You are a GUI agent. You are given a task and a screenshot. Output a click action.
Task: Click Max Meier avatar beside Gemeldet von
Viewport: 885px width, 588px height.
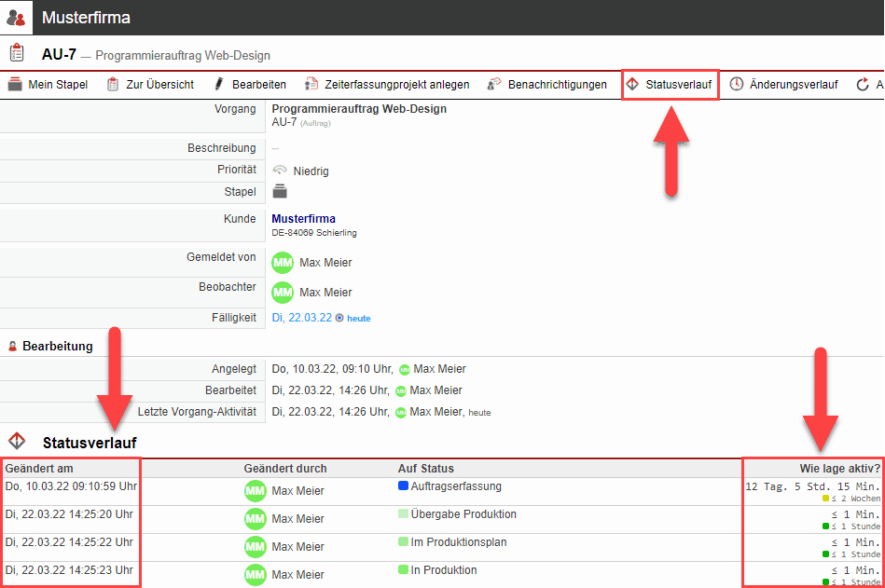pos(283,263)
